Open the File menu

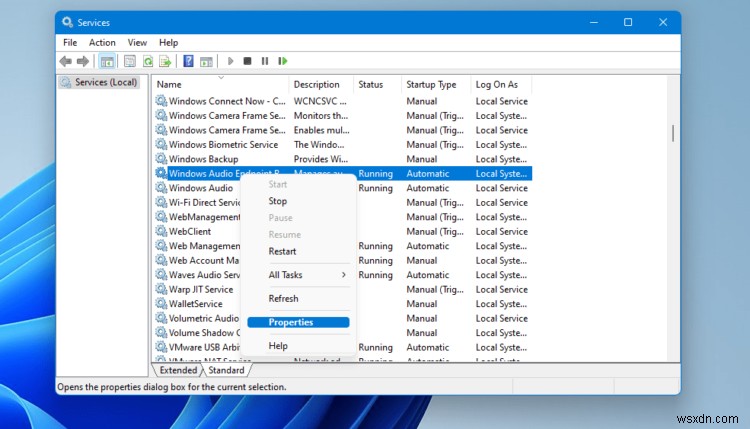70,43
